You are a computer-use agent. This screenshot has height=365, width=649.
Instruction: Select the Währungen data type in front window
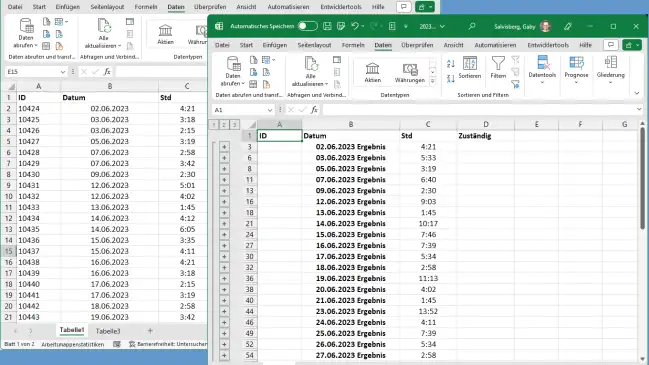pyautogui.click(x=410, y=72)
